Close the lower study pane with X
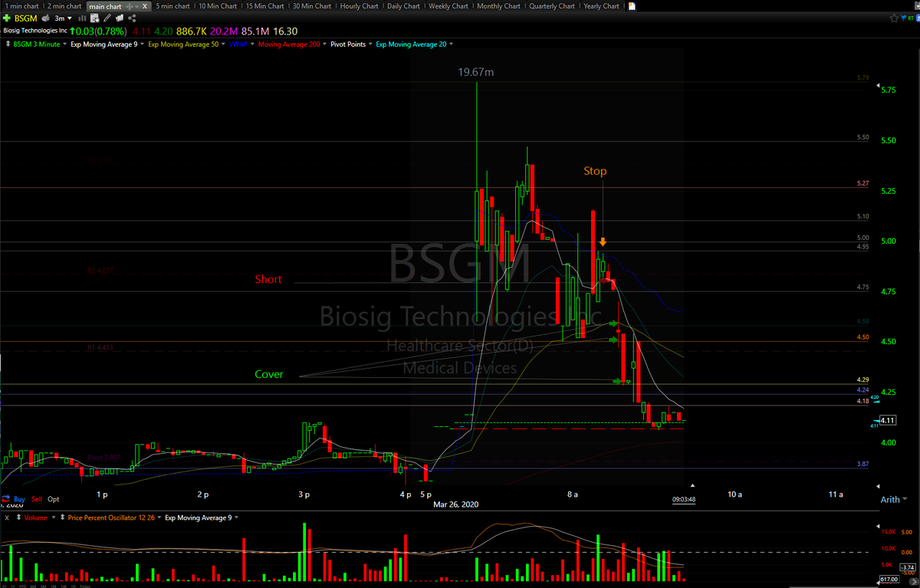This screenshot has height=588, width=920. coord(7,517)
